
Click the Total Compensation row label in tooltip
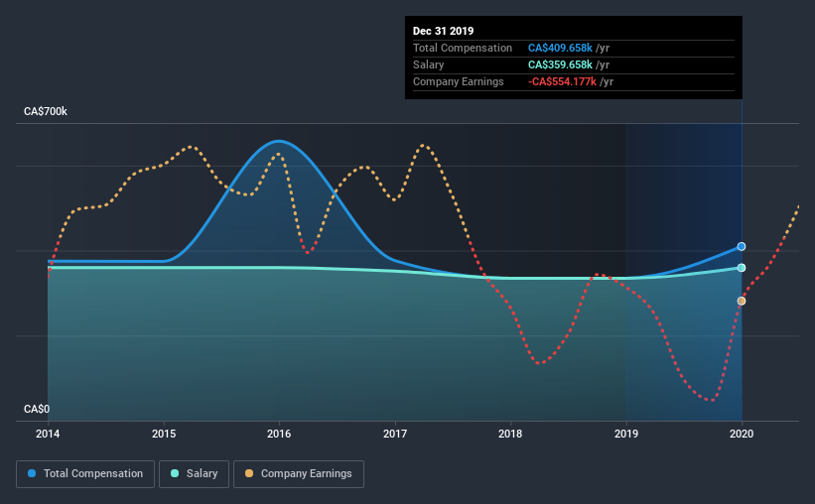pos(463,48)
